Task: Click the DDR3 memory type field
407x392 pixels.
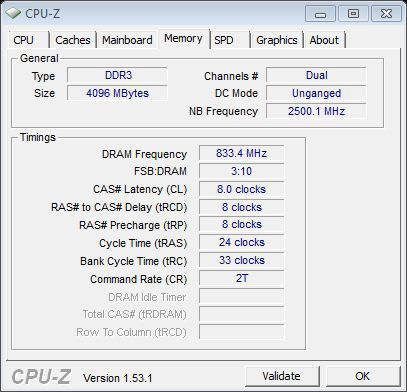Action: (x=117, y=75)
